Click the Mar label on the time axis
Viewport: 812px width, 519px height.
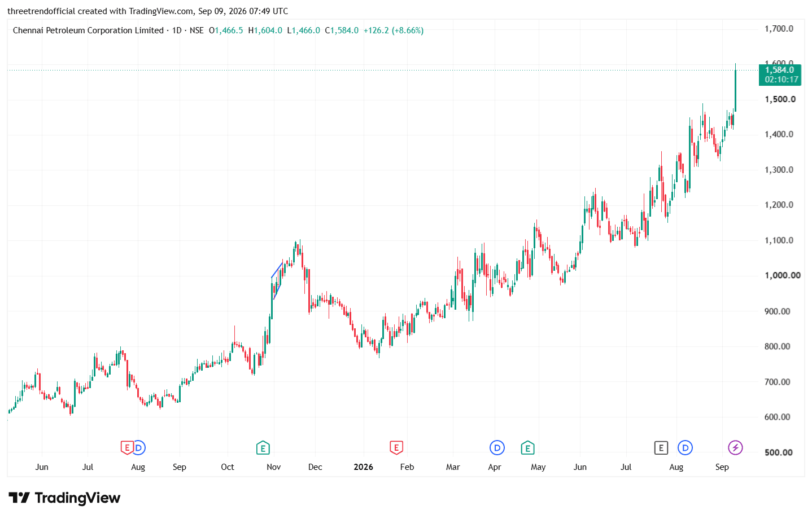(453, 467)
